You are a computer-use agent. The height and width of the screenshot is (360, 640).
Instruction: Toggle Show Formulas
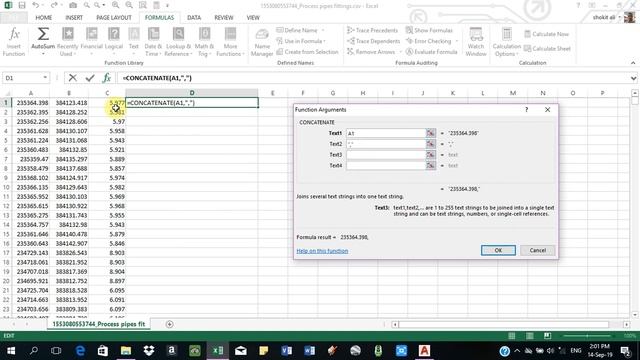pyautogui.click(x=429, y=30)
